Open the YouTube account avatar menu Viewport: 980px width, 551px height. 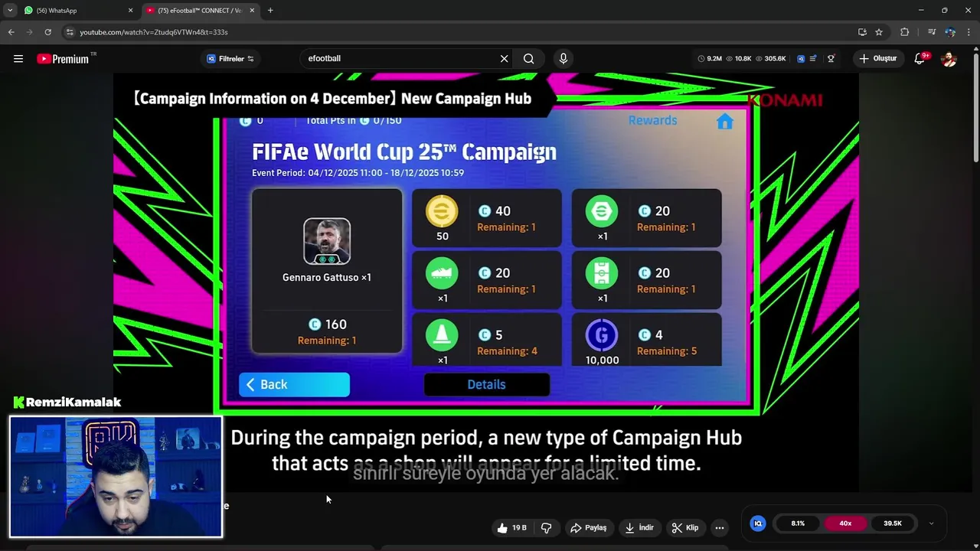point(949,59)
